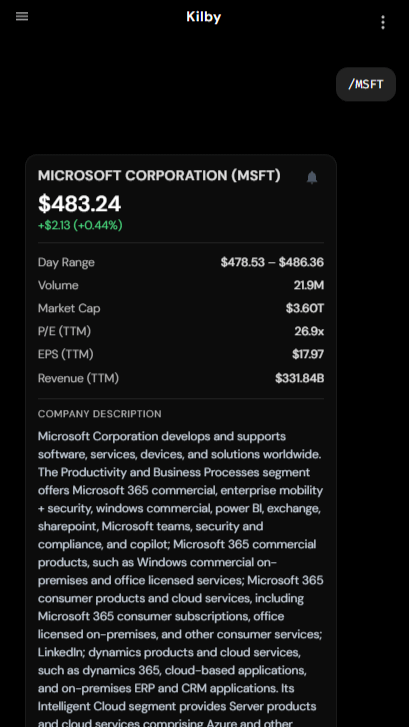Screen dimensions: 409x727
Task: Open the vertical three-dot options menu
Action: click(383, 22)
